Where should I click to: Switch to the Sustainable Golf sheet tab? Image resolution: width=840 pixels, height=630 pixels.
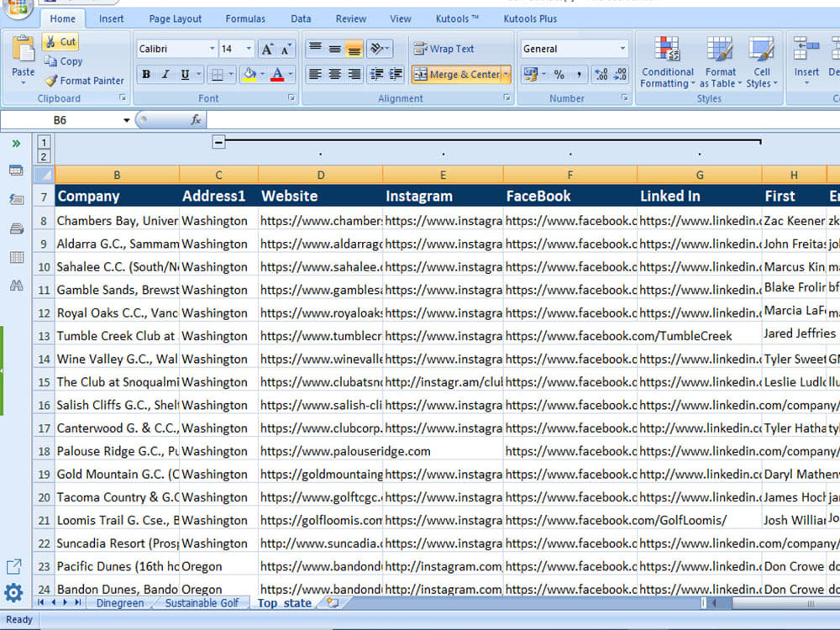[201, 602]
